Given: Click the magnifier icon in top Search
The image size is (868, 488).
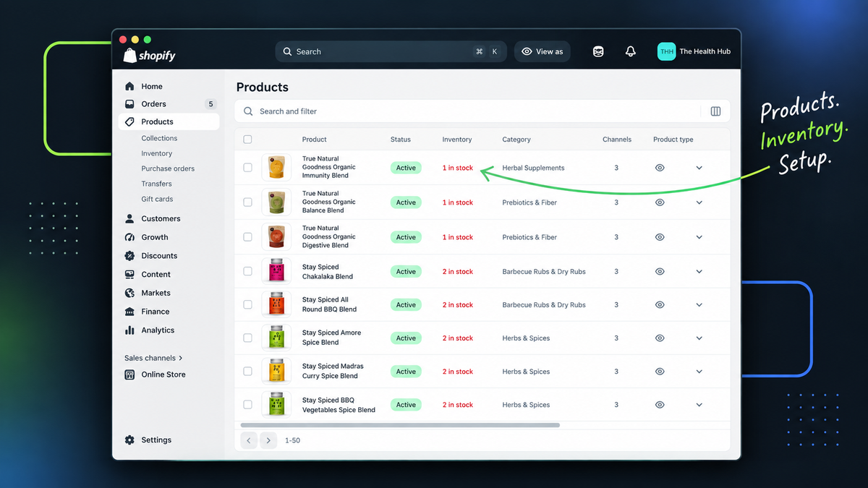Looking at the screenshot, I should click(x=287, y=51).
